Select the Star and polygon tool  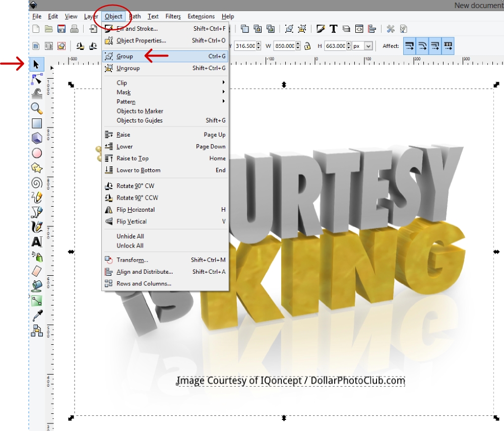pyautogui.click(x=37, y=168)
